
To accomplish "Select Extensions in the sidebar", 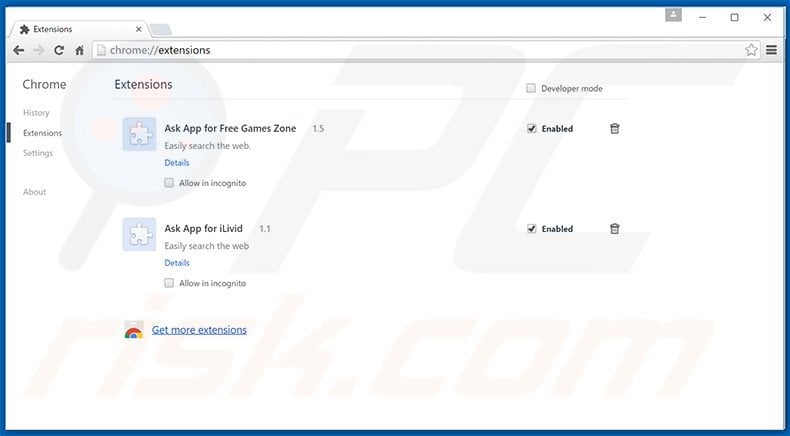I will pos(42,133).
